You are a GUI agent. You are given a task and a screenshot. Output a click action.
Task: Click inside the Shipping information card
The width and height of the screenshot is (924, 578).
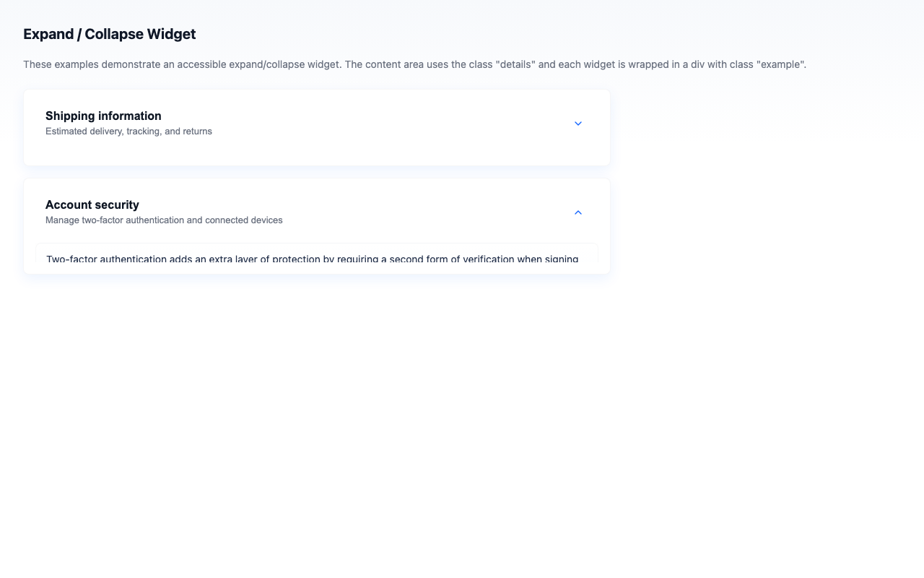click(x=316, y=127)
